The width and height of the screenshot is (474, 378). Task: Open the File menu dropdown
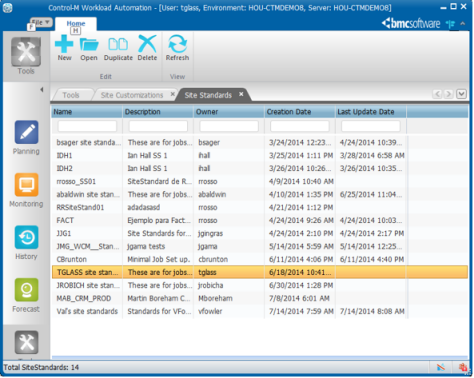point(41,22)
